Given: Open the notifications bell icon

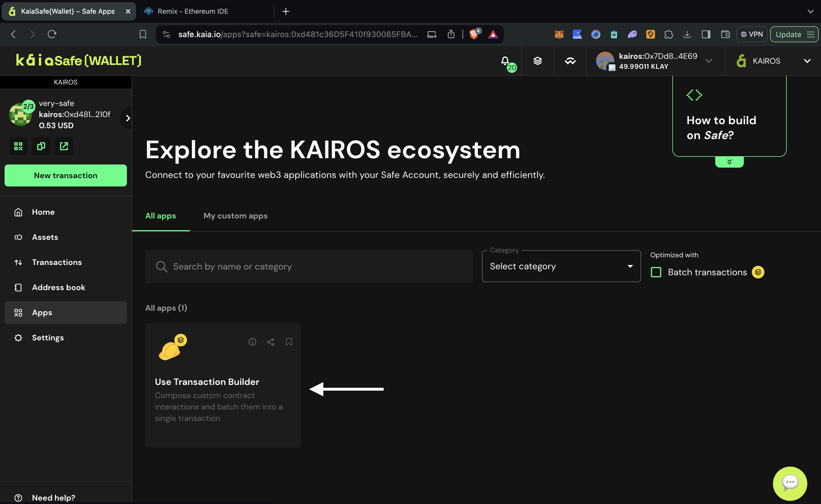Looking at the screenshot, I should tap(505, 61).
